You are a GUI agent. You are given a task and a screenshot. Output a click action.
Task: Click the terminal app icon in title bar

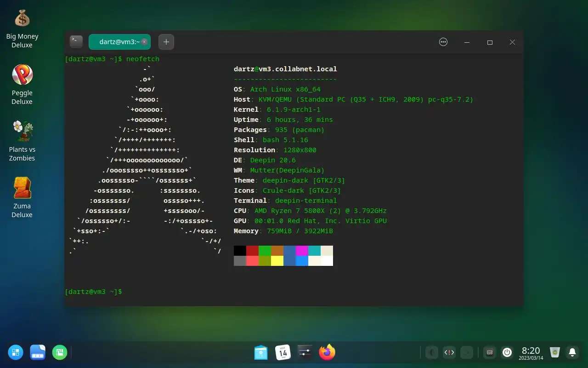pos(76,42)
